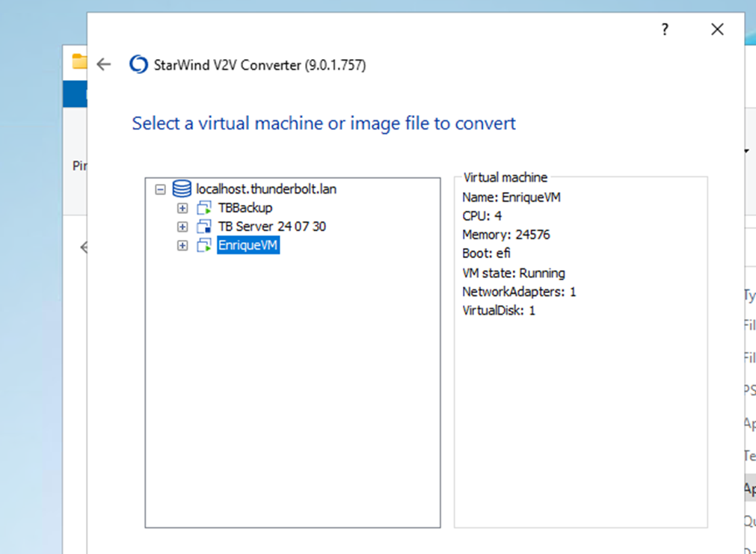Click the back arrow in the wizard header
The height and width of the screenshot is (554, 756).
pyautogui.click(x=104, y=64)
